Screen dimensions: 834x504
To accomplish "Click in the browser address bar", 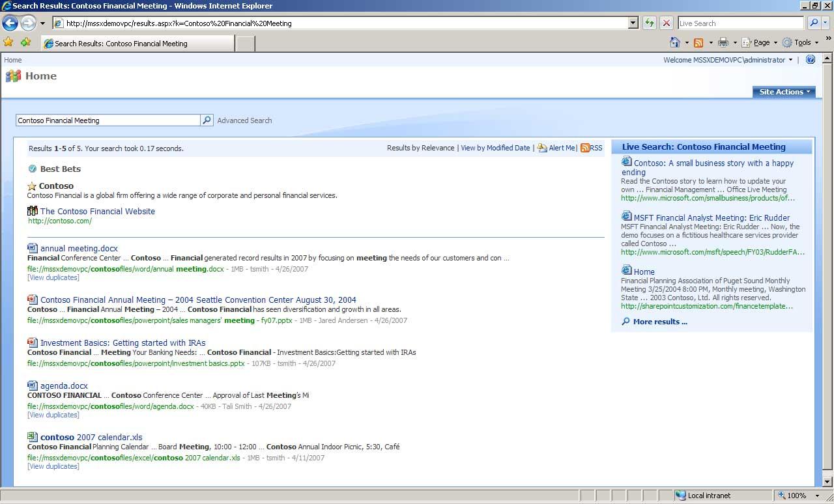I will tap(345, 23).
